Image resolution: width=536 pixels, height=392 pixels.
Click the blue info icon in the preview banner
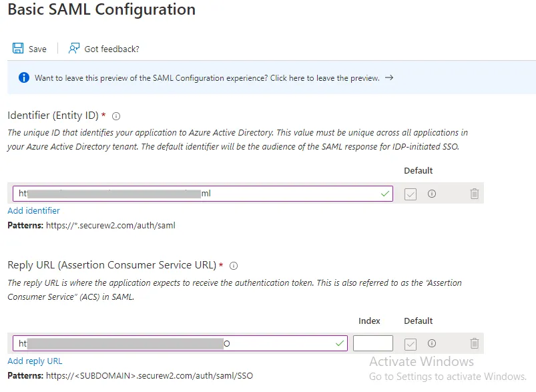pos(23,78)
